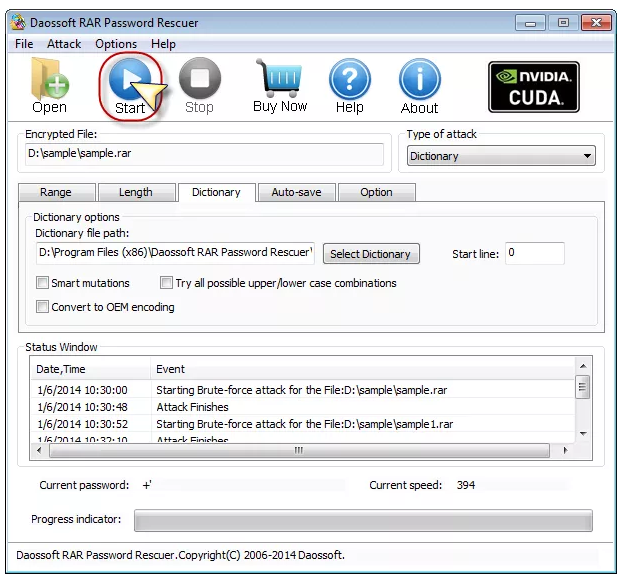Click the Encrypted File path field
The image size is (628, 584).
[x=205, y=154]
